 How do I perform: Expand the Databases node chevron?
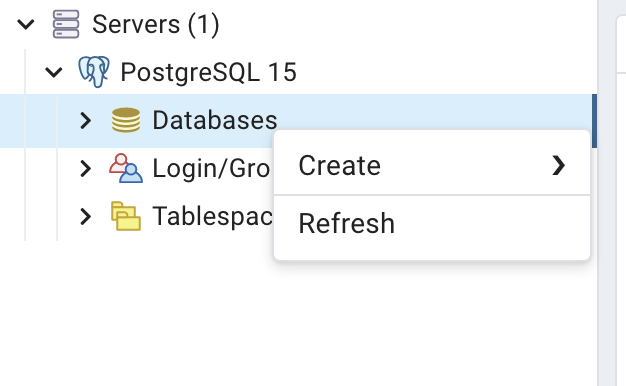click(85, 120)
